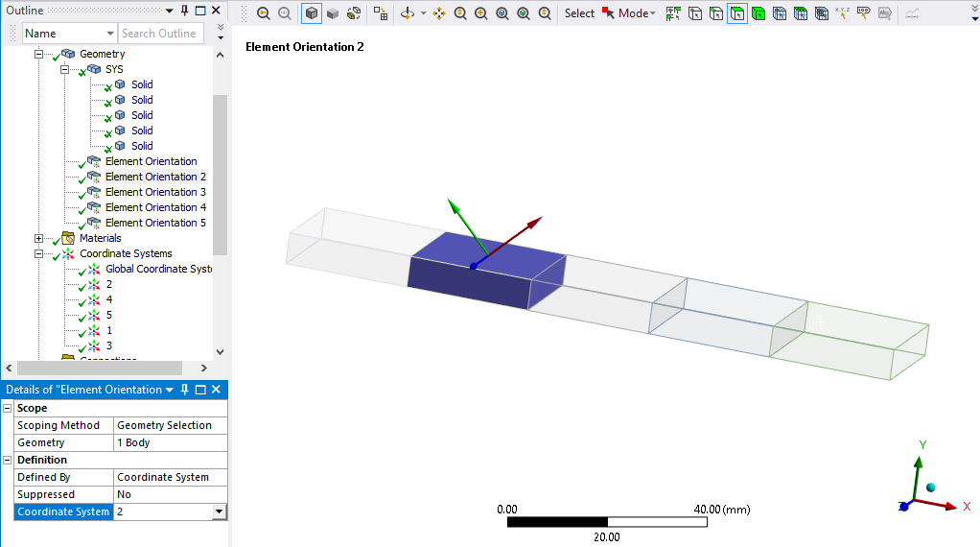
Task: Click the Coordinate Systems icon in tree
Action: [68, 253]
